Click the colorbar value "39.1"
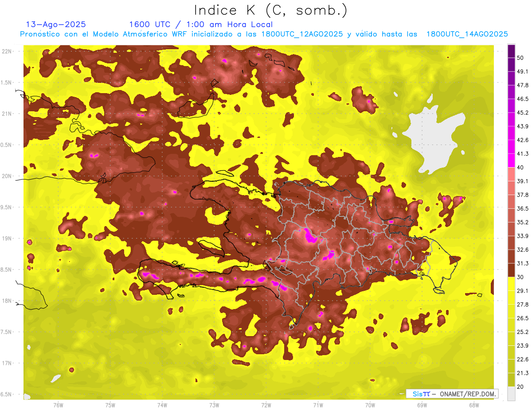 click(x=523, y=181)
